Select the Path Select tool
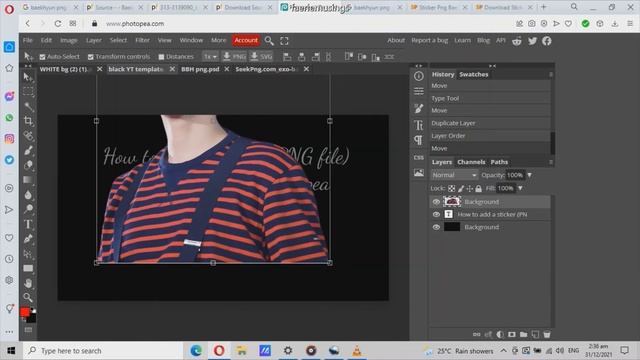This screenshot has width=640, height=360. point(28,253)
